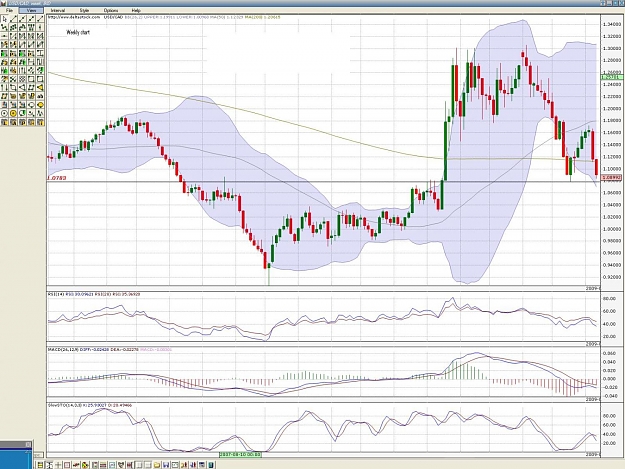The height and width of the screenshot is (469, 625).
Task: Open the File menu
Action: (x=9, y=10)
